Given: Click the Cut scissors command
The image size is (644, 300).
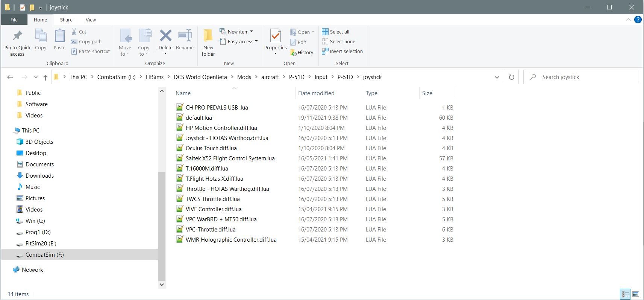Looking at the screenshot, I should click(79, 32).
